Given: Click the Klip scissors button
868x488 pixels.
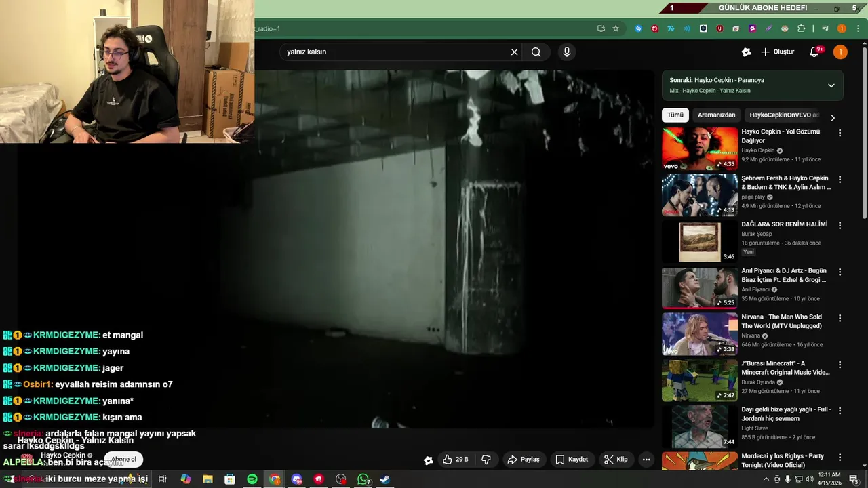Looking at the screenshot, I should (616, 460).
